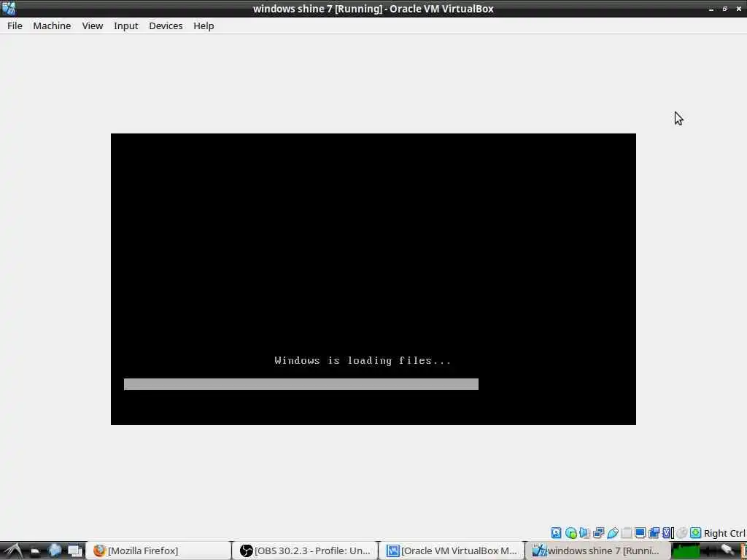Click the shared folders status icon
This screenshot has width=747, height=560.
tap(627, 532)
